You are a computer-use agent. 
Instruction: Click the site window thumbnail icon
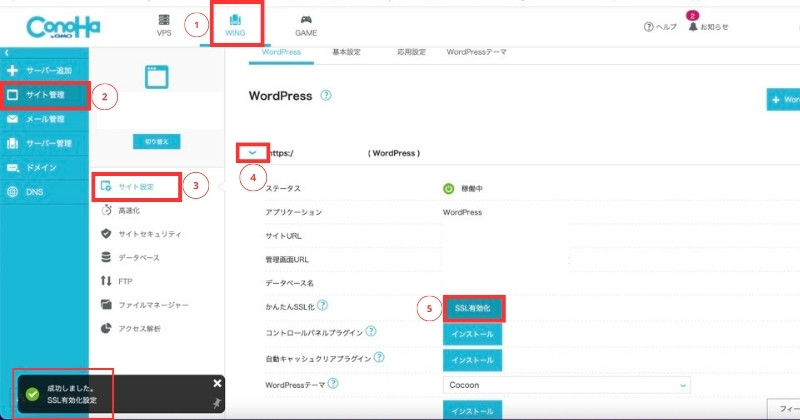(157, 77)
